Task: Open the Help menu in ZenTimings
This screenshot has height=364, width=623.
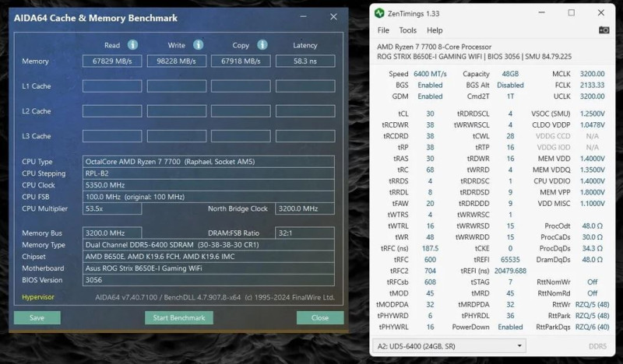Action: click(435, 30)
